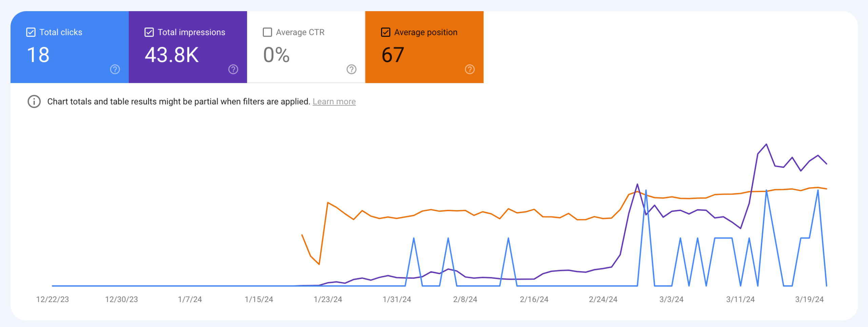Viewport: 868px width, 327px height.
Task: Uncheck the Total clicks checkbox
Action: (31, 32)
